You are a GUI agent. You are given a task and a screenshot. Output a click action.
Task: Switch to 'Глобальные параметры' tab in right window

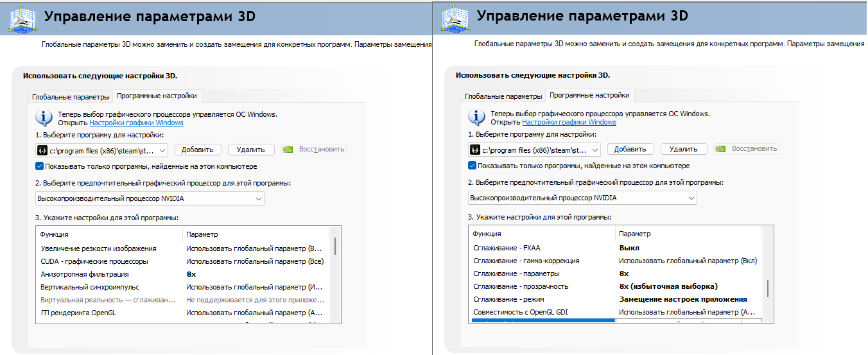point(504,96)
